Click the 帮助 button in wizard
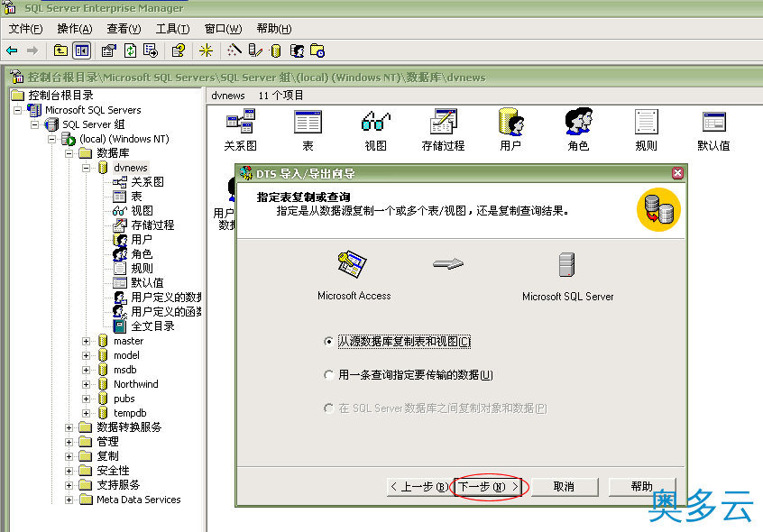 (642, 487)
